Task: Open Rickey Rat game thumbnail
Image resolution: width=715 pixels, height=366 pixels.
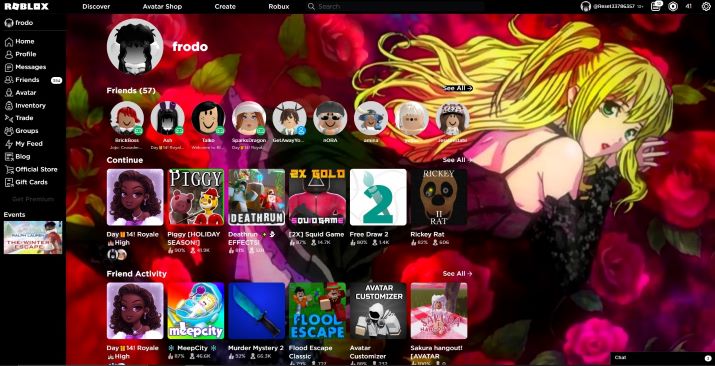Action: click(439, 197)
